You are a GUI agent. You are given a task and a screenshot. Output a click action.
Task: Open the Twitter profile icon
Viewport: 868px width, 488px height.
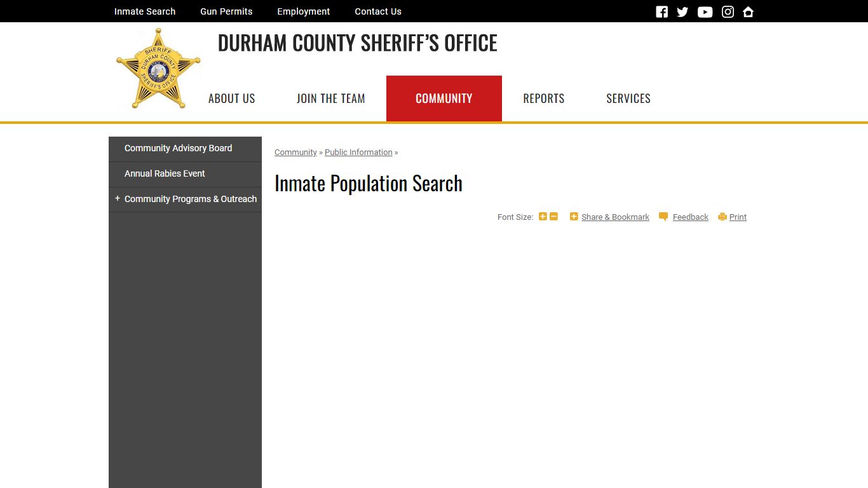(x=682, y=11)
